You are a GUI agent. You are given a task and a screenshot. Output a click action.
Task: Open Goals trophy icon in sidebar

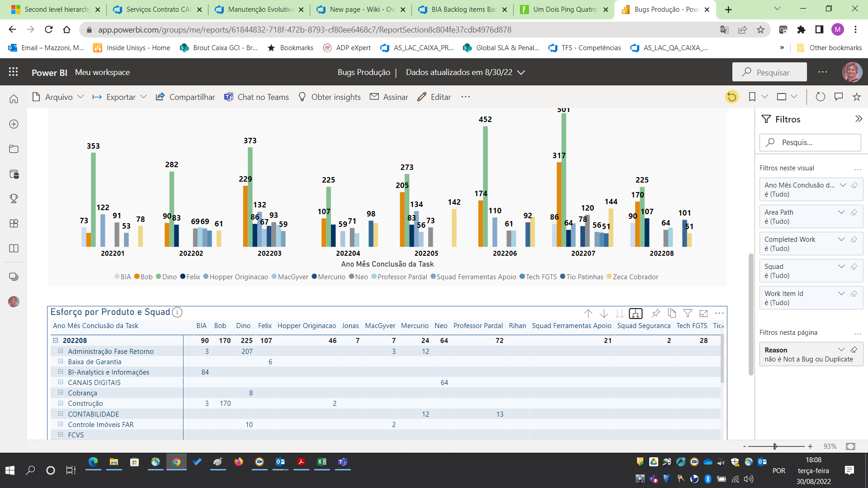tap(14, 198)
